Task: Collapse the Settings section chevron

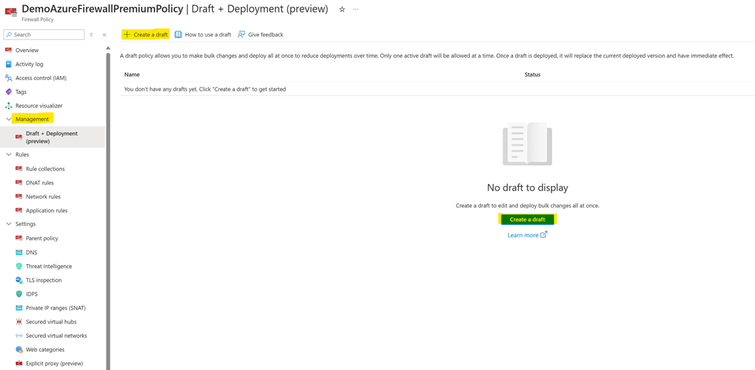Action: [x=8, y=224]
